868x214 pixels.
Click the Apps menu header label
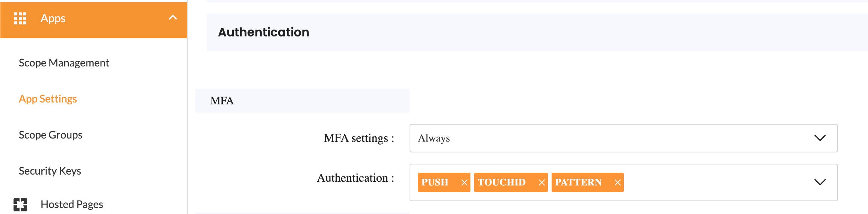point(53,18)
